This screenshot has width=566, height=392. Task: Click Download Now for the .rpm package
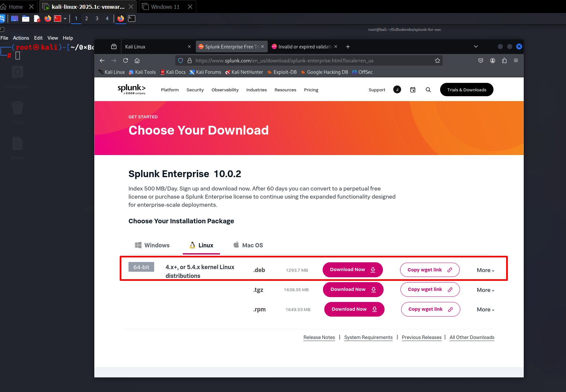point(354,309)
